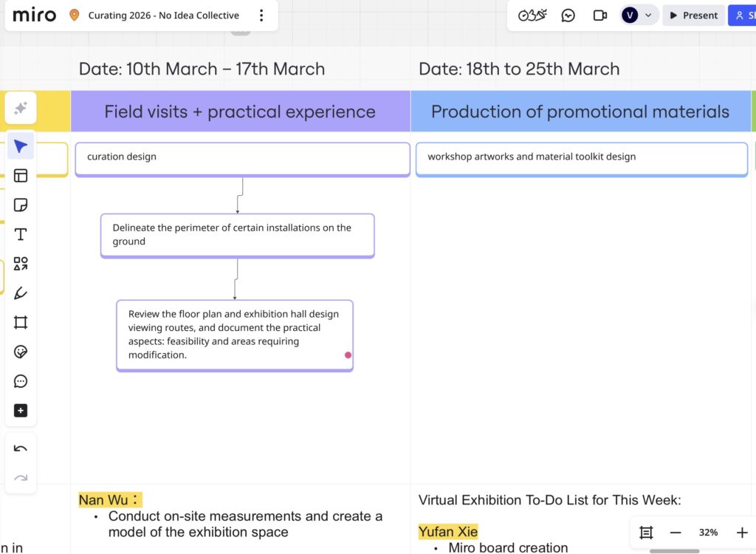The image size is (756, 554).
Task: Add a comment with the comment tool
Action: (x=21, y=381)
